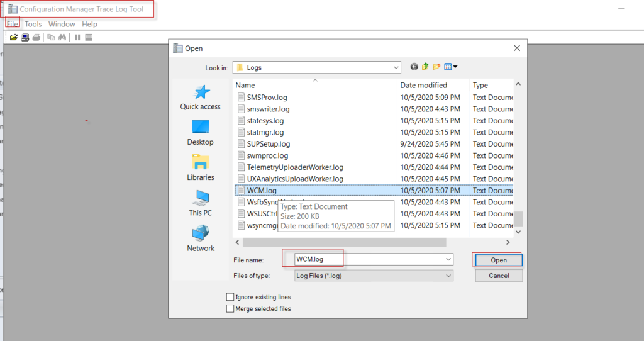644x341 pixels.
Task: Open the File menu
Action: 13,24
